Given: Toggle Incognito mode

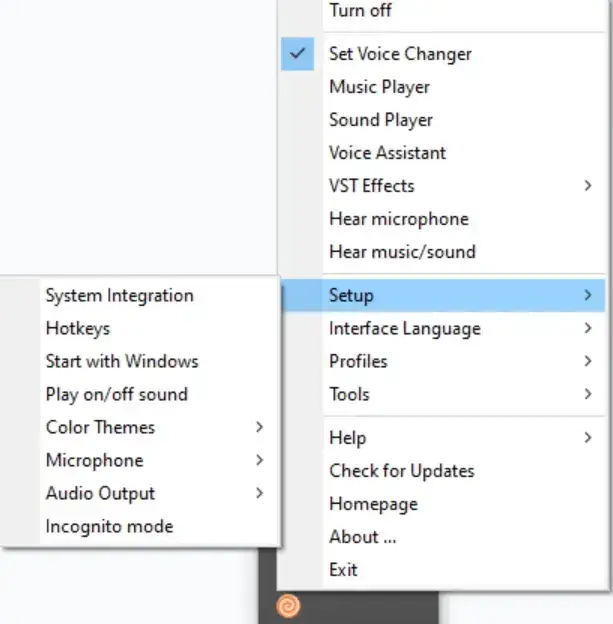Looking at the screenshot, I should click(x=109, y=526).
